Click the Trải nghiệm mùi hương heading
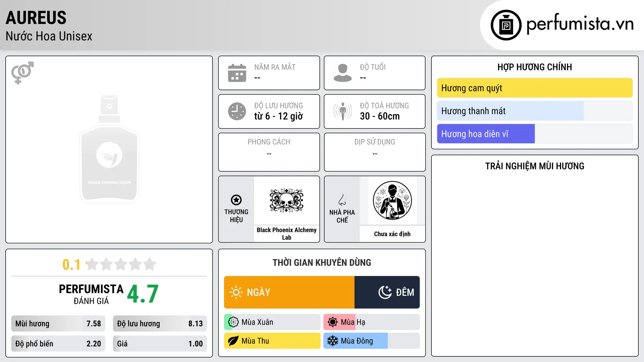644x362 pixels. pyautogui.click(x=535, y=166)
